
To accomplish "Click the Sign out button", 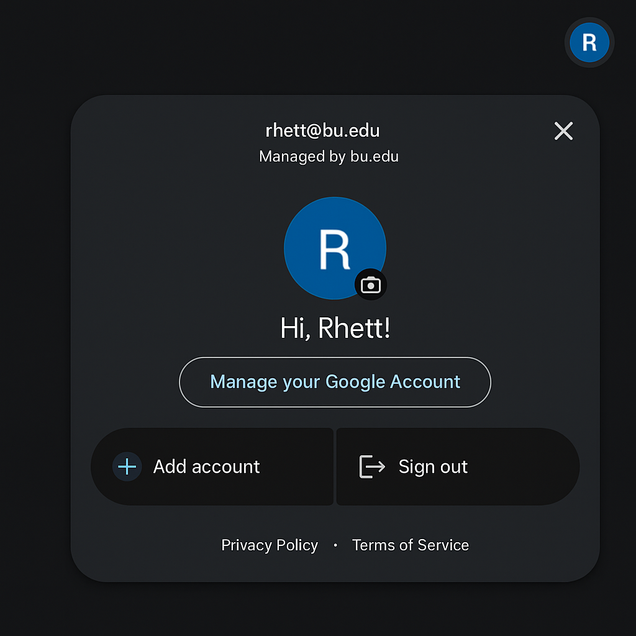I will pyautogui.click(x=458, y=466).
